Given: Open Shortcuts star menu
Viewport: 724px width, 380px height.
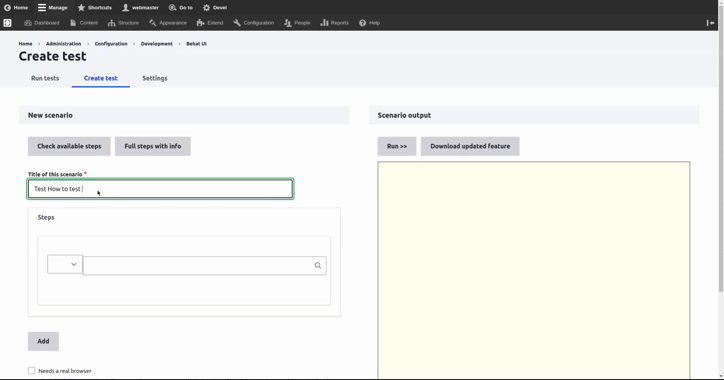Looking at the screenshot, I should 95,7.
